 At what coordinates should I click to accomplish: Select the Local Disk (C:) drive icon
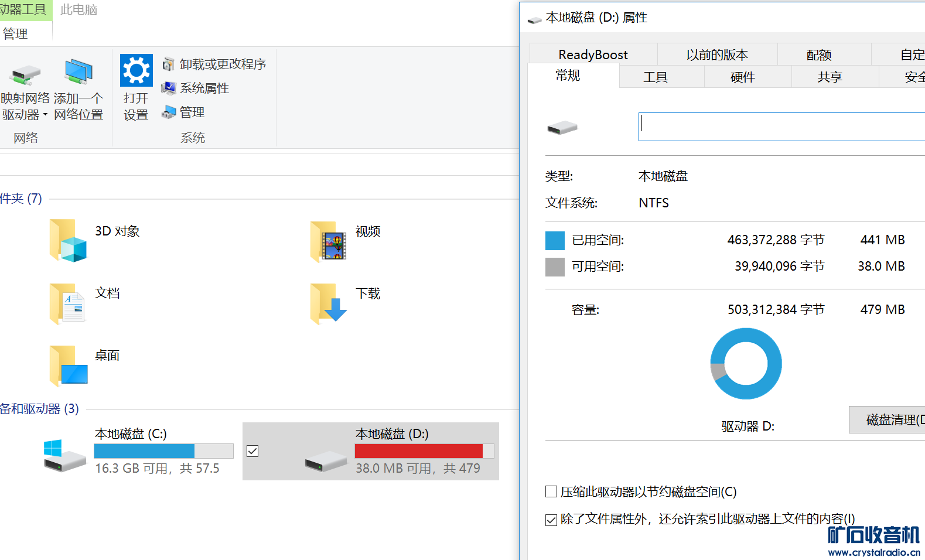tap(64, 456)
